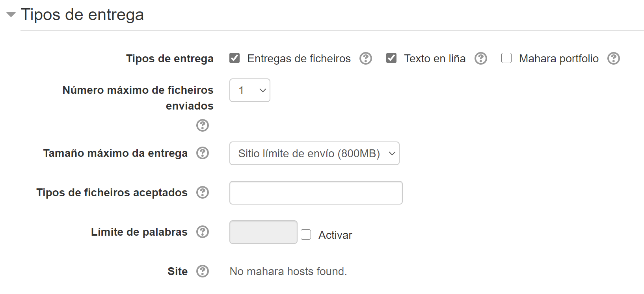Click the Mahara portfolio label text

tap(558, 59)
